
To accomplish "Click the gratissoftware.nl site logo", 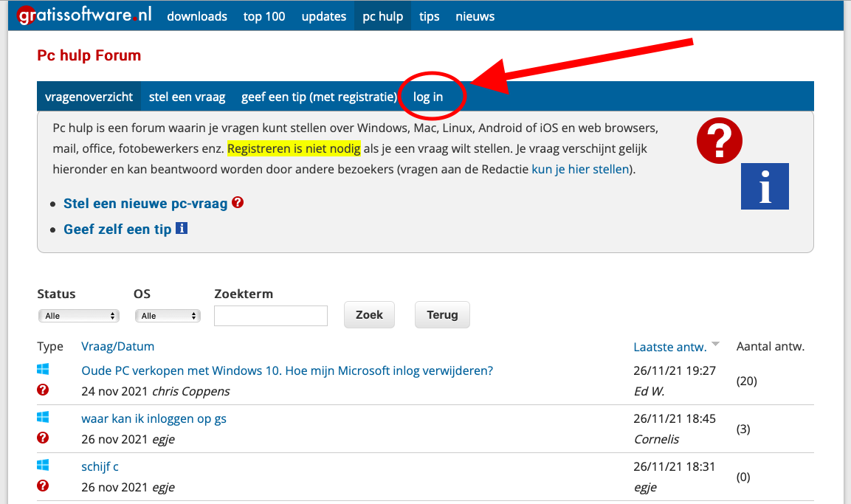I will click(84, 15).
